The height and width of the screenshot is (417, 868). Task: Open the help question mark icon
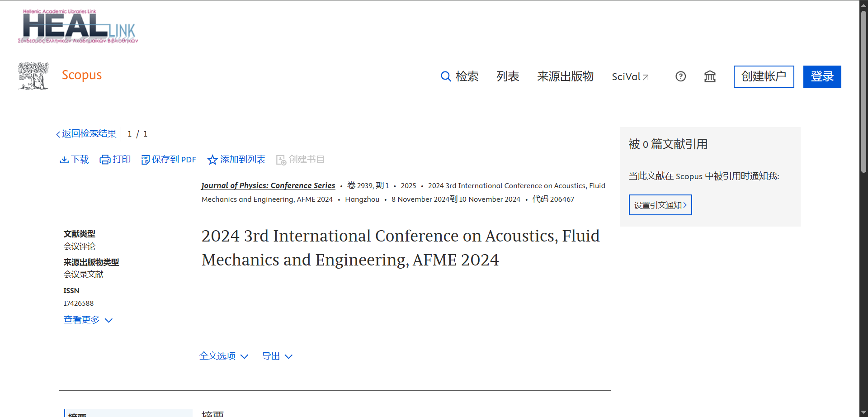click(680, 76)
